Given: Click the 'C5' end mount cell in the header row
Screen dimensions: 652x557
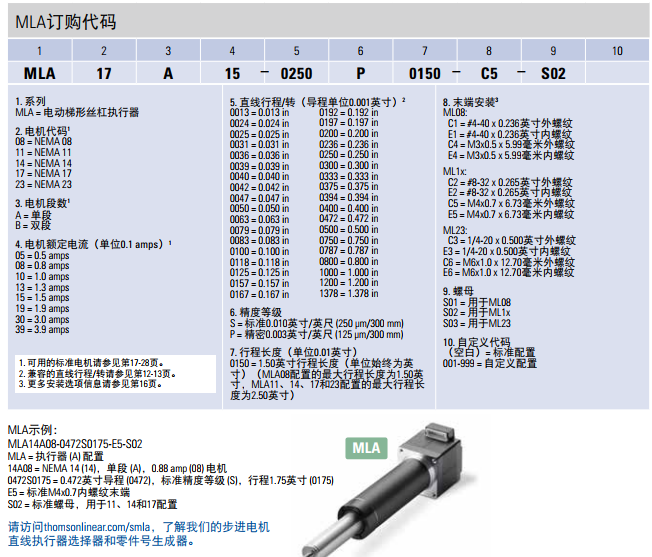Looking at the screenshot, I should [x=489, y=74].
